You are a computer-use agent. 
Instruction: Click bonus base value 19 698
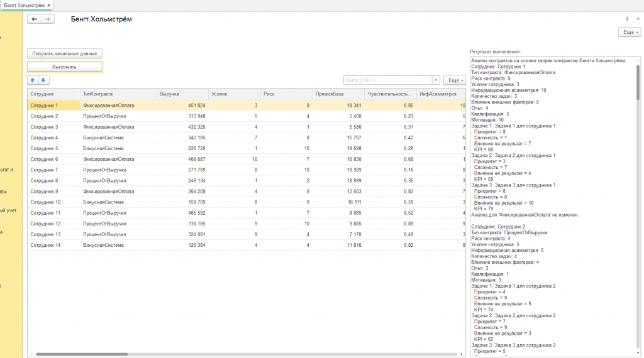[354, 148]
